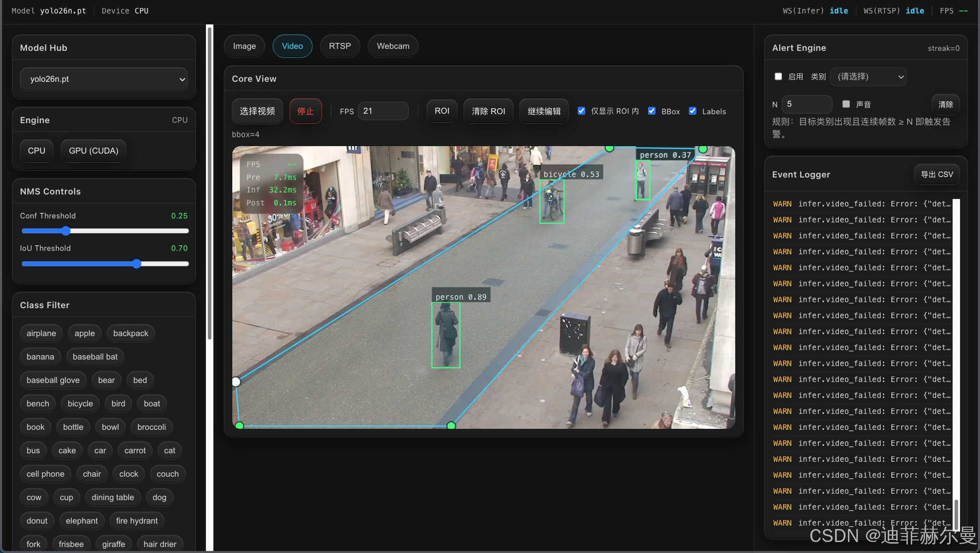This screenshot has height=553, width=980.
Task: Switch to the RTSP tab
Action: pyautogui.click(x=339, y=46)
